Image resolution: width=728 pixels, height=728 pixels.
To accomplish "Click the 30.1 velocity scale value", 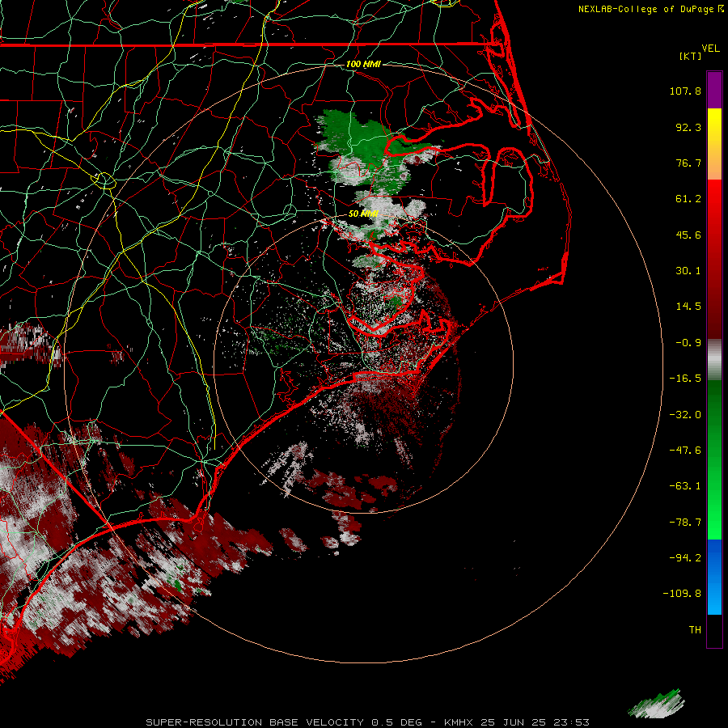I will tap(688, 271).
